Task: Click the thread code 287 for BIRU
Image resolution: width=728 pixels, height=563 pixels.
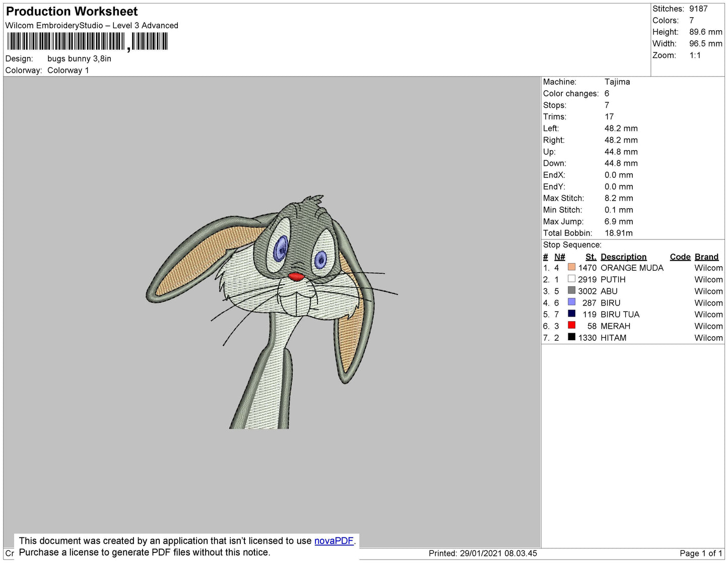Action: point(589,302)
